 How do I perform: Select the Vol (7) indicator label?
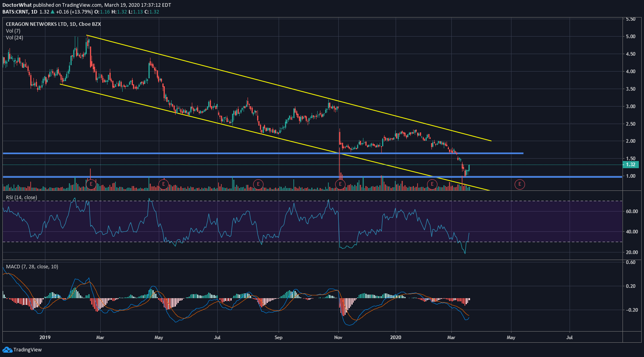coord(13,31)
